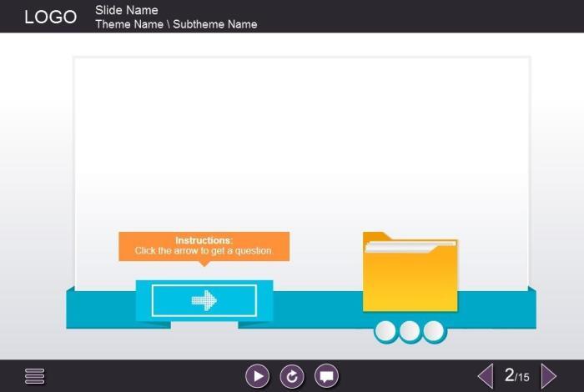Go to previous slide with left arrow
584x392 pixels.
click(x=485, y=376)
